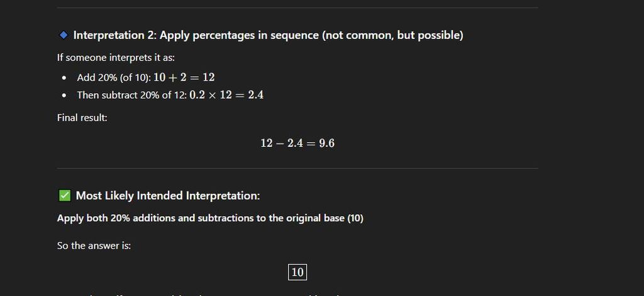Click the horizontal divider below the 9.6 equation
Image resolution: width=644 pixels, height=296 pixels.
297,168
